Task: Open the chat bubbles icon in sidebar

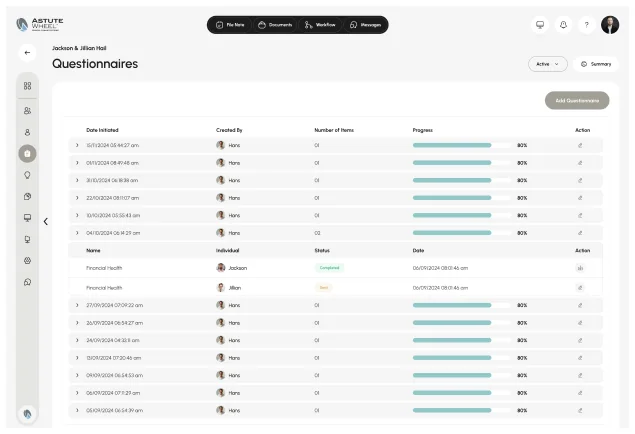Action: pyautogui.click(x=27, y=282)
